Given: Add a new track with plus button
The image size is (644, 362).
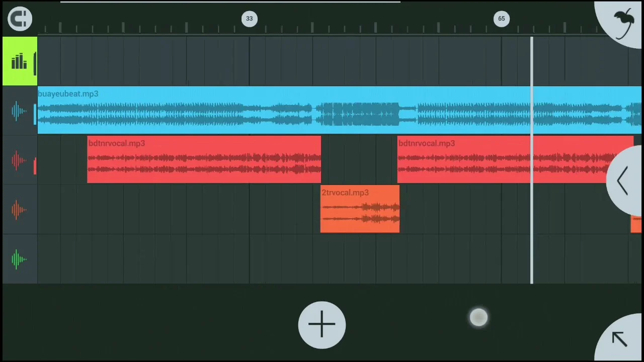Looking at the screenshot, I should pos(322,325).
